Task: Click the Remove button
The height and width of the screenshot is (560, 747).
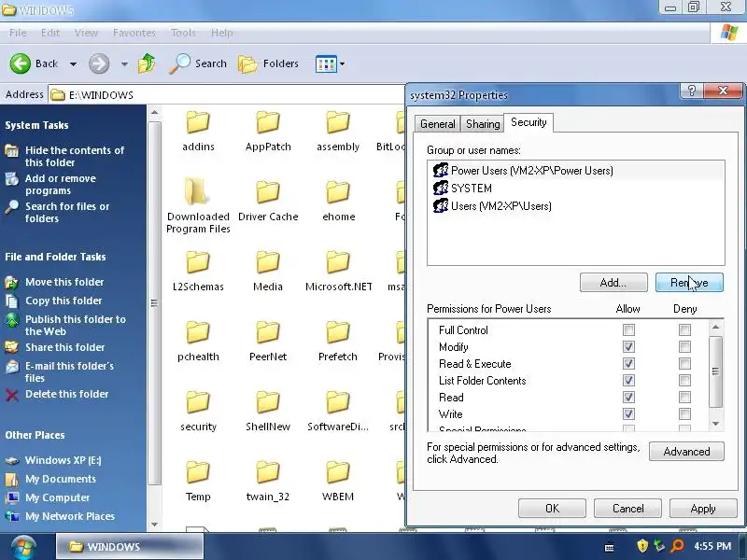Action: click(x=689, y=283)
